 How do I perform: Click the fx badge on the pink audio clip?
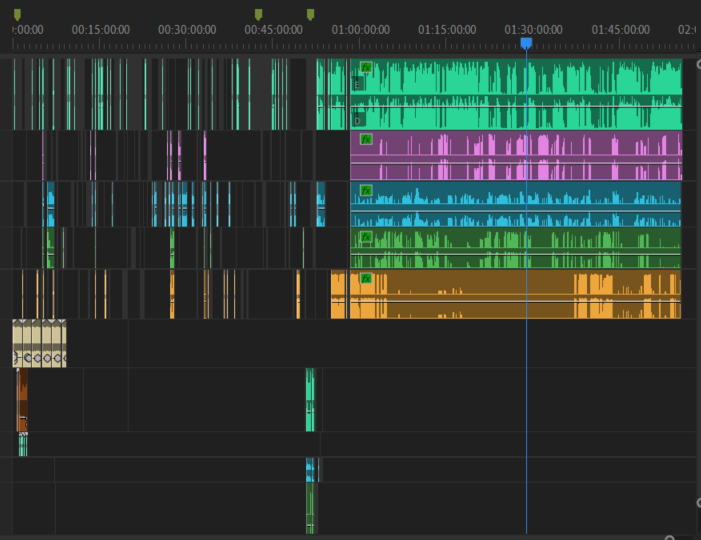[366, 139]
